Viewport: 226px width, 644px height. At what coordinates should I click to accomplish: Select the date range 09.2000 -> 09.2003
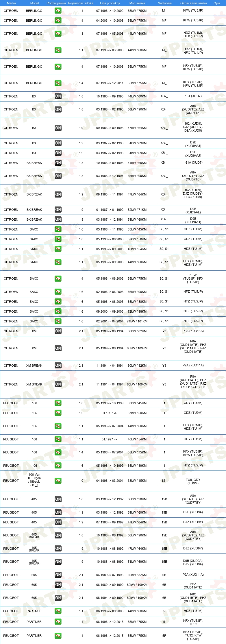click(110, 311)
